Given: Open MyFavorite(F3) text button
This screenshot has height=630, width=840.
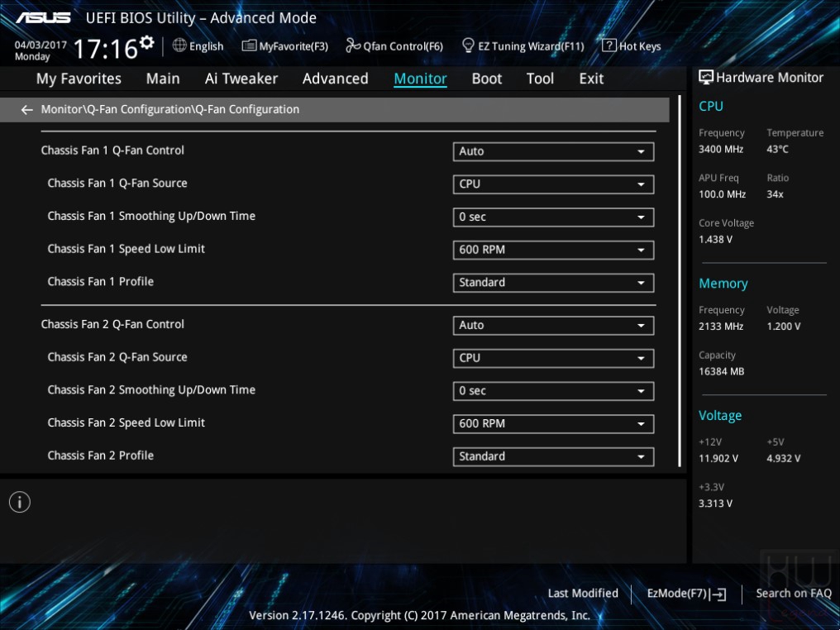Looking at the screenshot, I should (x=294, y=46).
